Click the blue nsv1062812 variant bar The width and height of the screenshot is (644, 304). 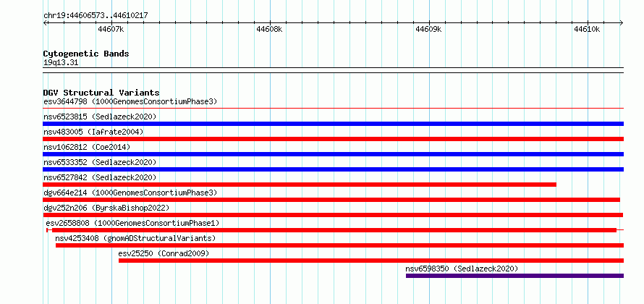click(x=333, y=154)
